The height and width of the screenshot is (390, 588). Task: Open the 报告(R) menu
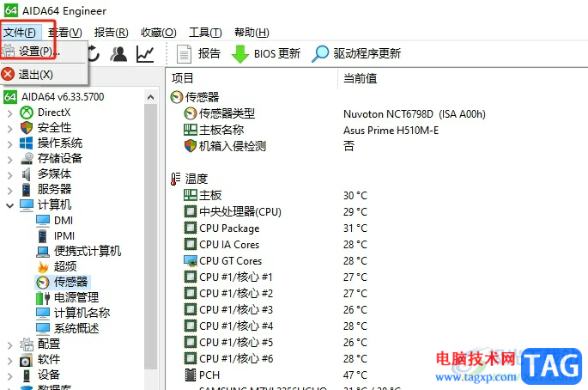coord(111,33)
